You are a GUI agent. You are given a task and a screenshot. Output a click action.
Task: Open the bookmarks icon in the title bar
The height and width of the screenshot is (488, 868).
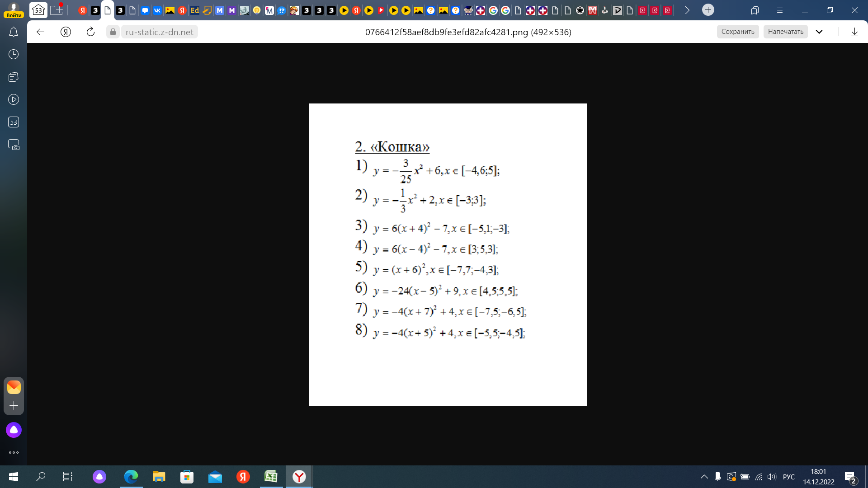click(x=755, y=10)
